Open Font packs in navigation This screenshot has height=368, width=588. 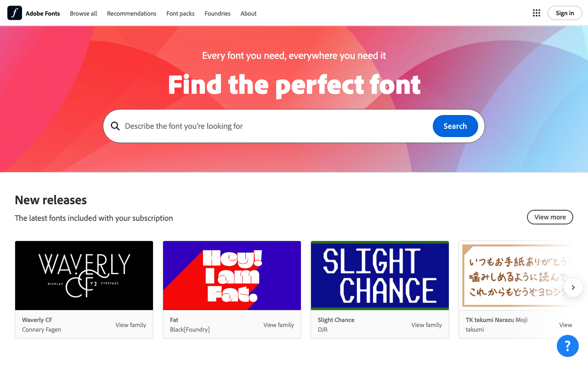[x=181, y=13]
